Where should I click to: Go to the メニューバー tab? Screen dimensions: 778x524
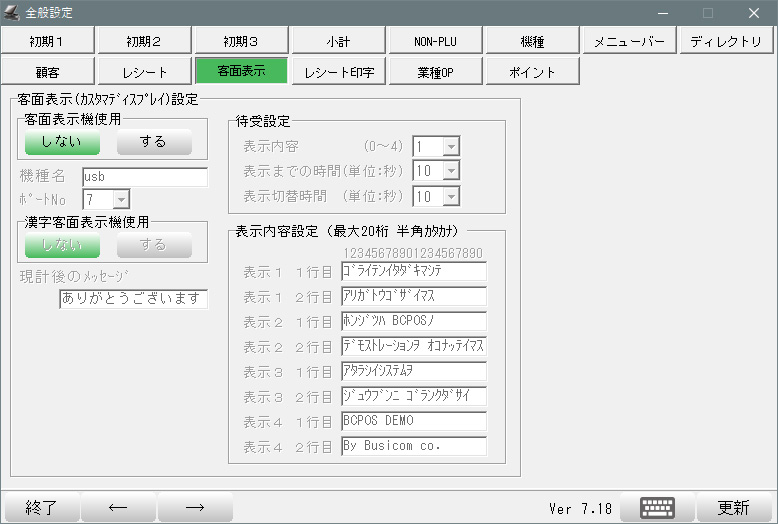click(x=629, y=41)
